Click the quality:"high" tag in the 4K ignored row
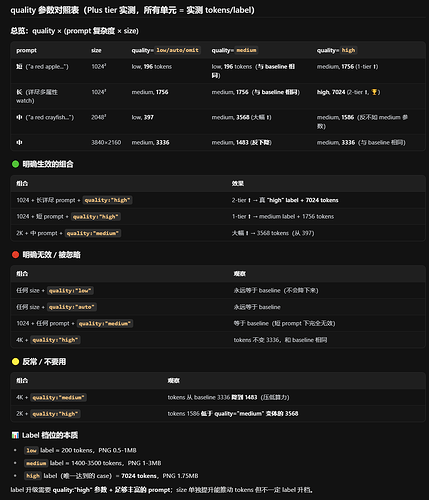Screen dimensions: 429x500 tap(55, 340)
